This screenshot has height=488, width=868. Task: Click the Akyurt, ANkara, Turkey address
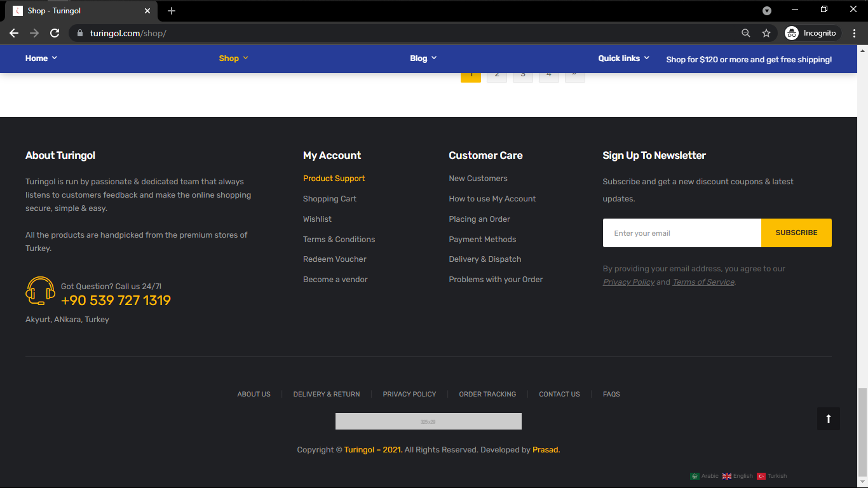67,320
